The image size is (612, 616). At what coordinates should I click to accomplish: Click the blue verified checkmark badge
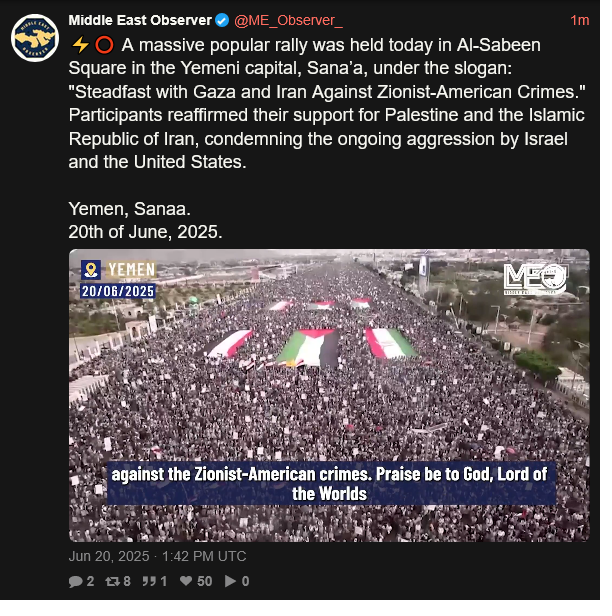(x=222, y=20)
